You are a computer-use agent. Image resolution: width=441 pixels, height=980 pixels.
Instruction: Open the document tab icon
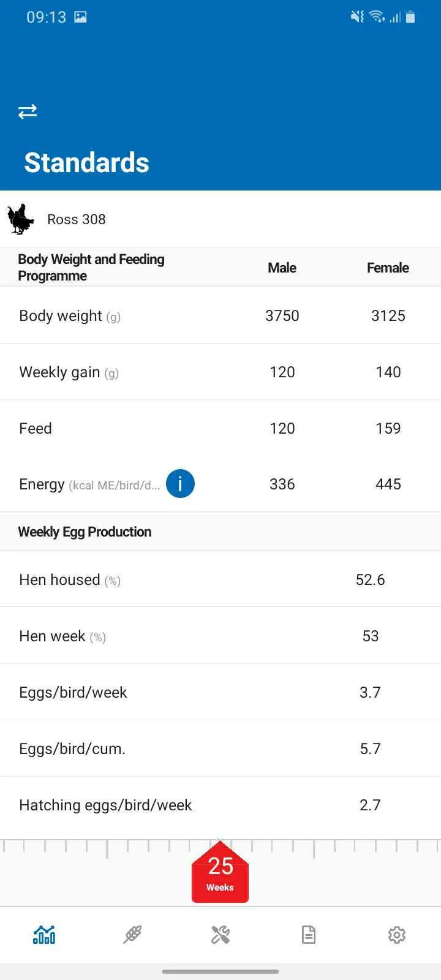309,935
